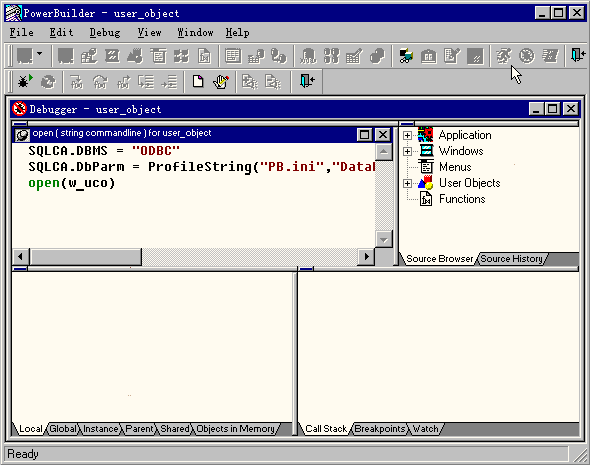The width and height of the screenshot is (590, 465).
Task: Maximize the open script source pane
Action: pos(364,135)
